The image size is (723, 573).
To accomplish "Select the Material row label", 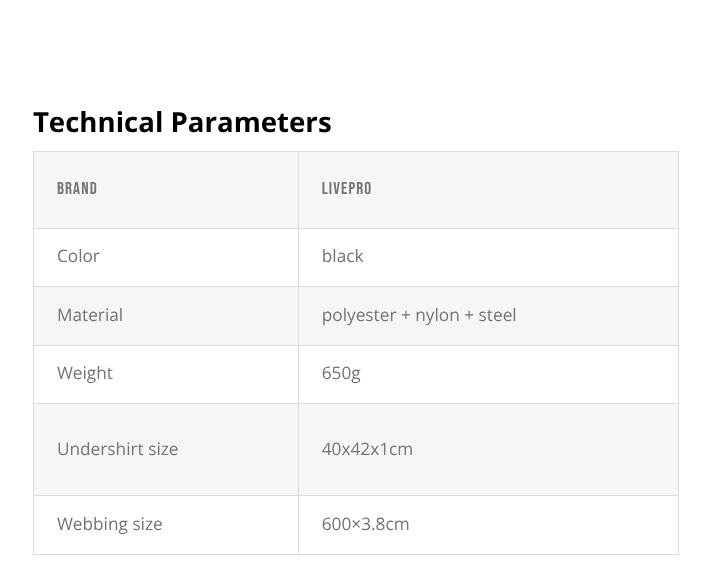I will click(90, 315).
